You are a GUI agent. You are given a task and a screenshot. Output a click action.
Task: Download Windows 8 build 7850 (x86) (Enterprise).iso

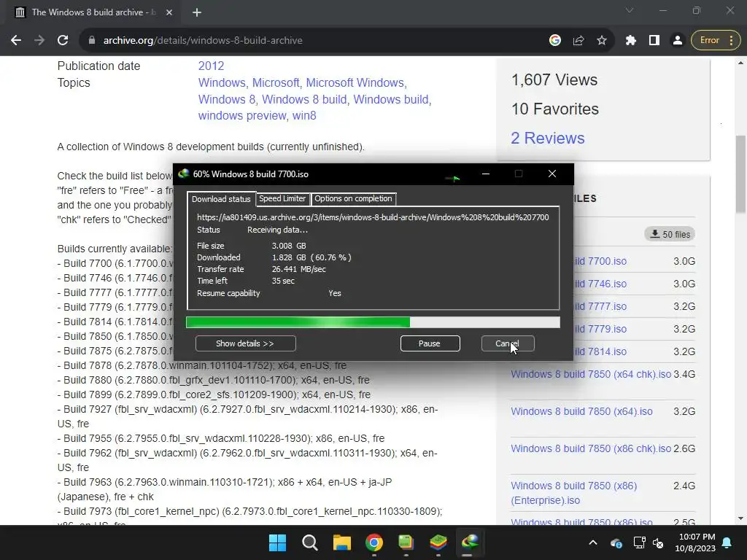point(573,493)
